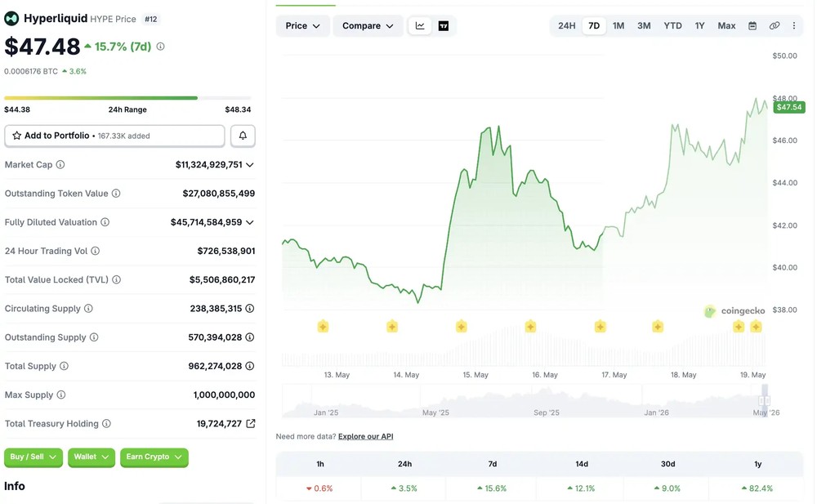The image size is (817, 504).
Task: Click the chart navigator range slider handle
Action: click(x=765, y=400)
